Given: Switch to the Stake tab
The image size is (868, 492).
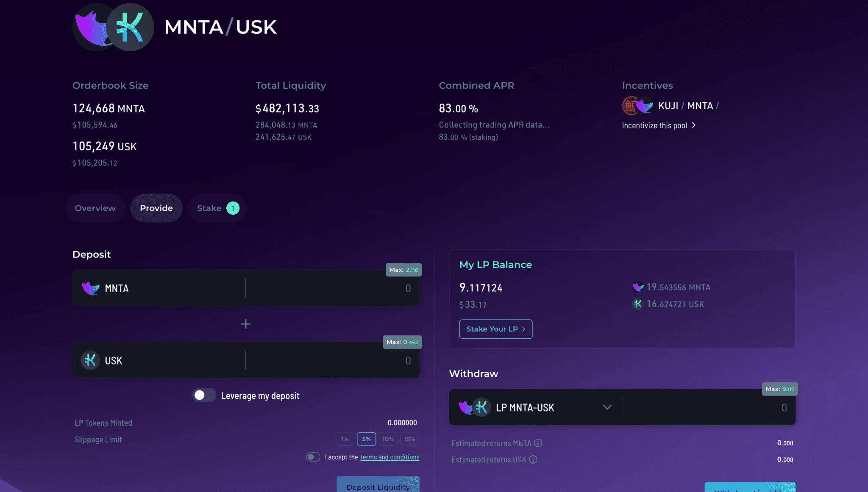Looking at the screenshot, I should click(217, 208).
